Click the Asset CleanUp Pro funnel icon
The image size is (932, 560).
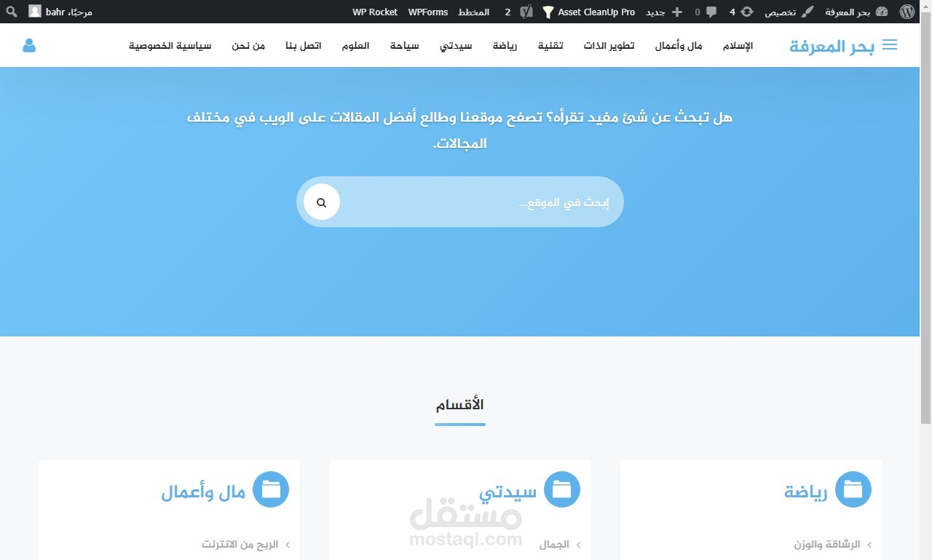point(547,11)
